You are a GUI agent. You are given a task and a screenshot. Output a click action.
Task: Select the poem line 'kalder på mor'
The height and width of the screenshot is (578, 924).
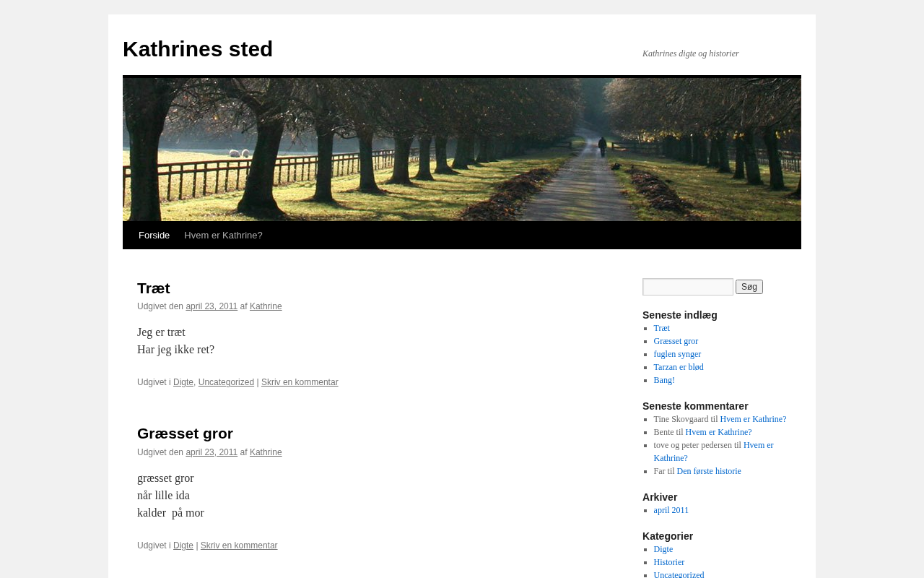pyautogui.click(x=170, y=513)
